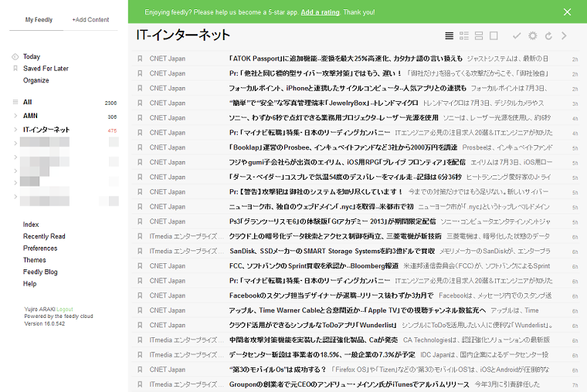Show All feeds
Viewport: 587px width, 392px height.
point(27,102)
